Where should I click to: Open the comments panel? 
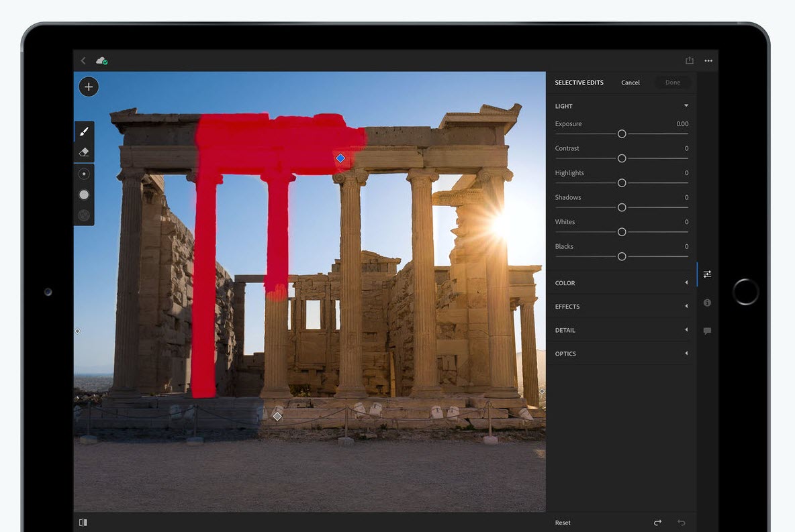(x=707, y=331)
